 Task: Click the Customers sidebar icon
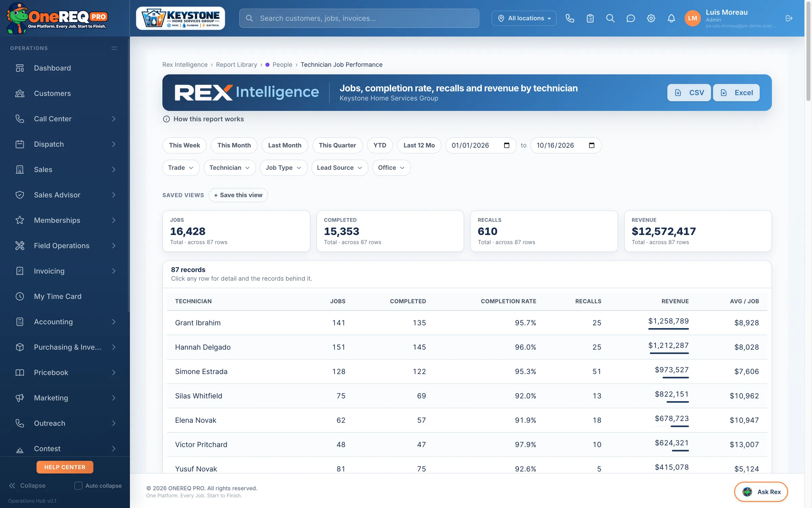point(20,93)
